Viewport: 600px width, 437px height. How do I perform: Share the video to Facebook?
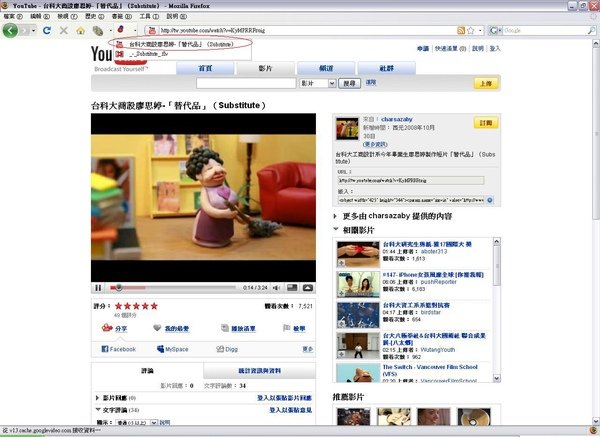click(x=119, y=349)
